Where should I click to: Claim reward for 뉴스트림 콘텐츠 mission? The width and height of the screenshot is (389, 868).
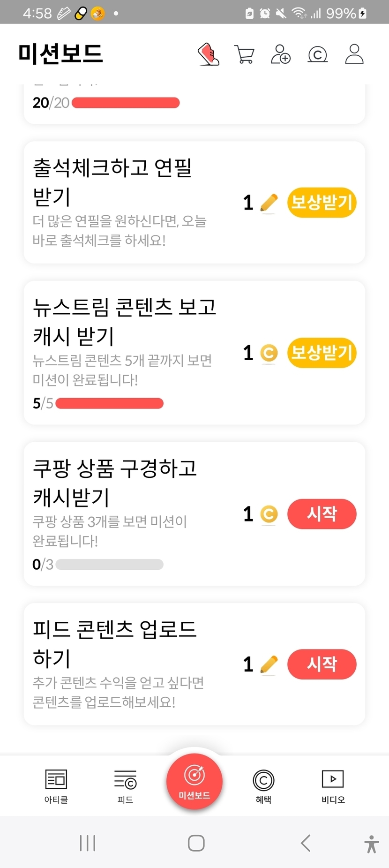click(x=322, y=353)
